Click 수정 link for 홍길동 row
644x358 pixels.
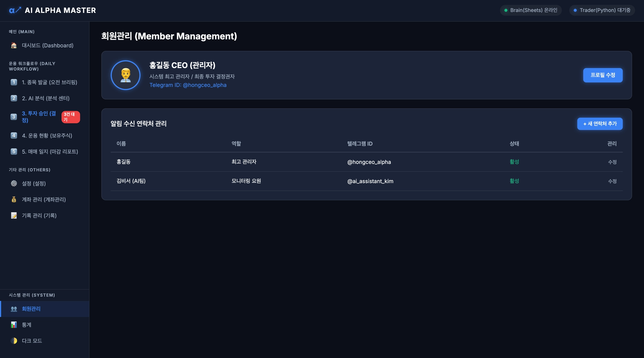click(612, 162)
